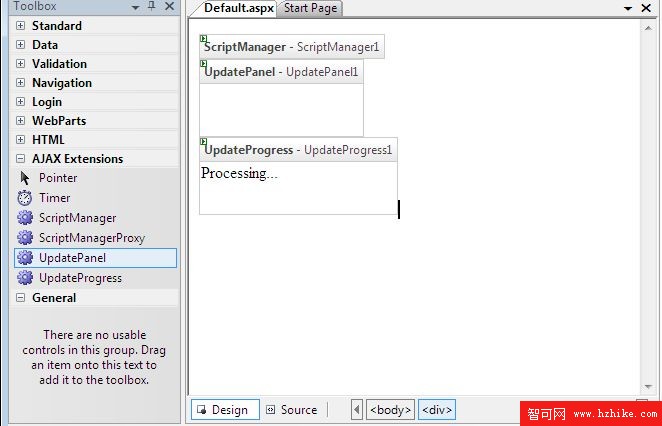Select the UpdateProgress gear icon

[x=25, y=278]
